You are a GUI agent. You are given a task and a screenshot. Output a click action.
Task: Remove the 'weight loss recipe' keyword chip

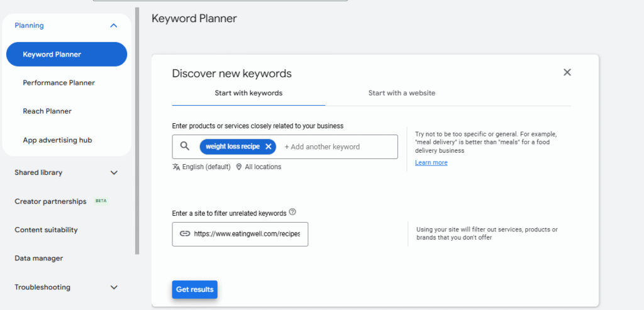(268, 147)
